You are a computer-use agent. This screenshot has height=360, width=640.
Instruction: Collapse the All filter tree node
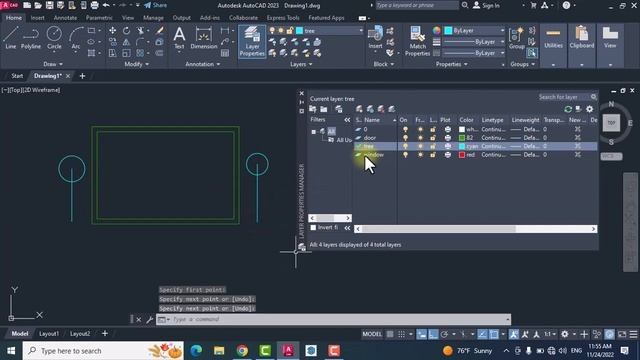pos(313,131)
